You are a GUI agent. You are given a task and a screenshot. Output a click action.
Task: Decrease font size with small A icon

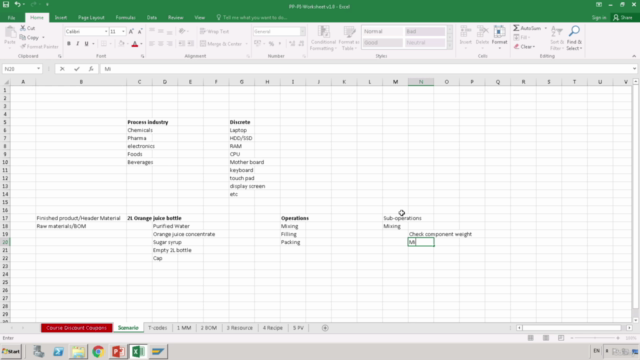pyautogui.click(x=140, y=31)
